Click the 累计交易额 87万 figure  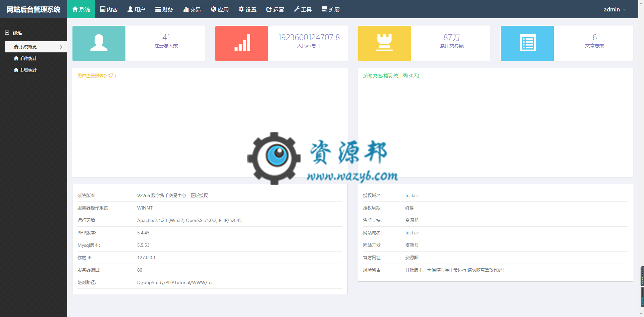pyautogui.click(x=452, y=37)
